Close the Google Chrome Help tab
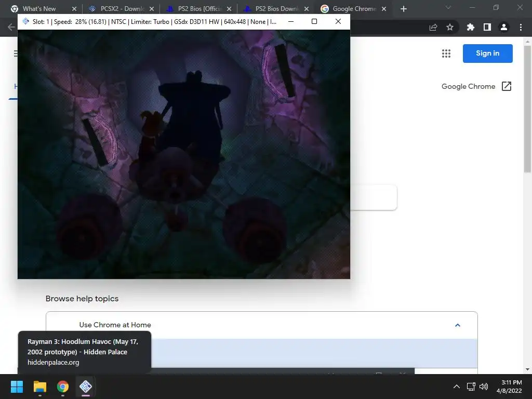 tap(384, 9)
